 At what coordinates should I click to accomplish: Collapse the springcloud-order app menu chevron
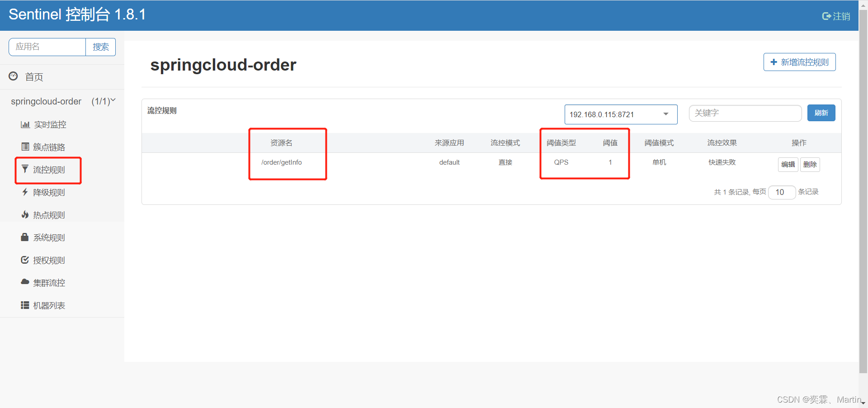[113, 100]
